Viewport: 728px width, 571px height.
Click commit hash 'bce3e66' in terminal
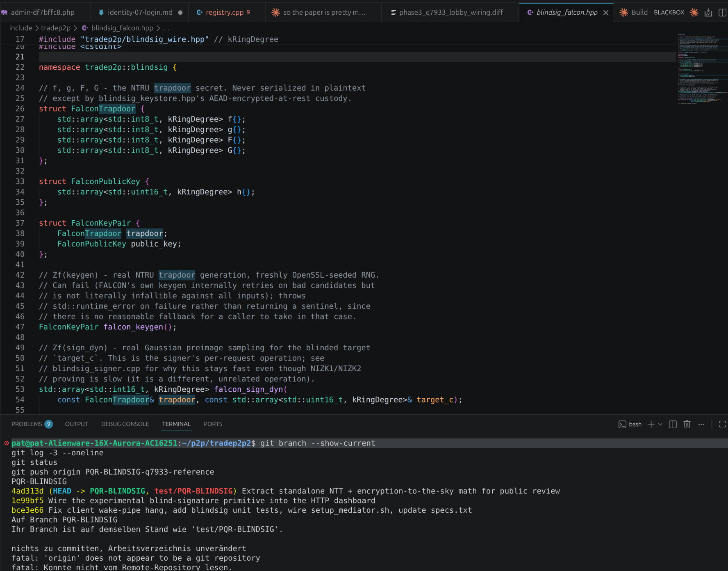point(27,510)
